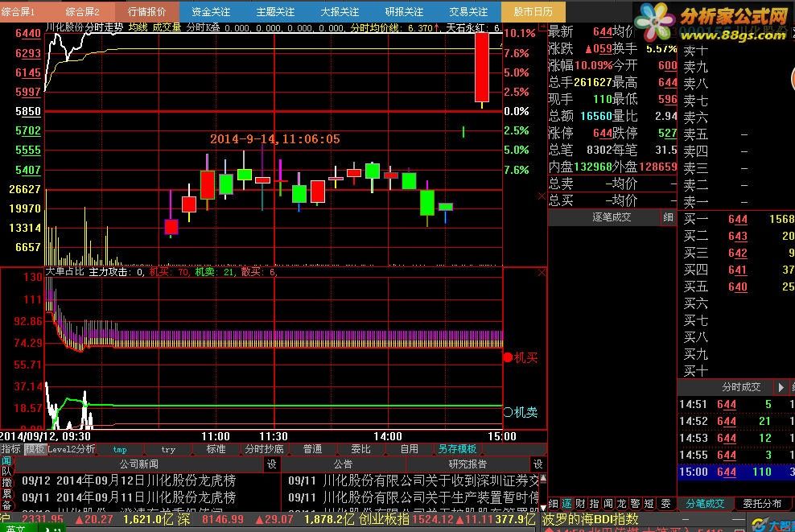Choose the 自用 template
This screenshot has height=532, width=795.
(x=409, y=449)
